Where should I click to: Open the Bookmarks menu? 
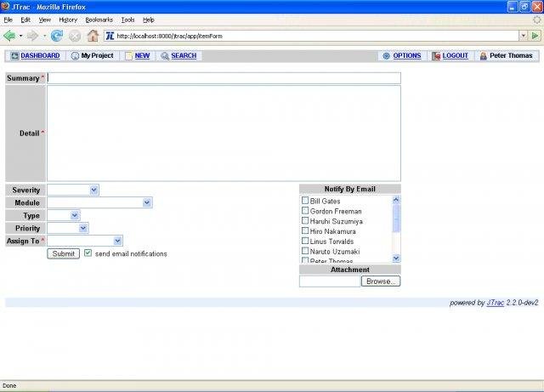click(x=99, y=20)
